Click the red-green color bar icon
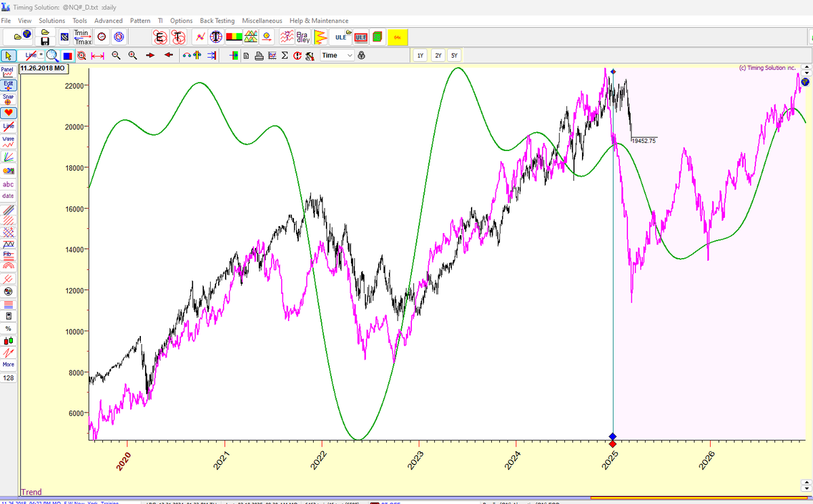This screenshot has width=813, height=504. [x=234, y=37]
